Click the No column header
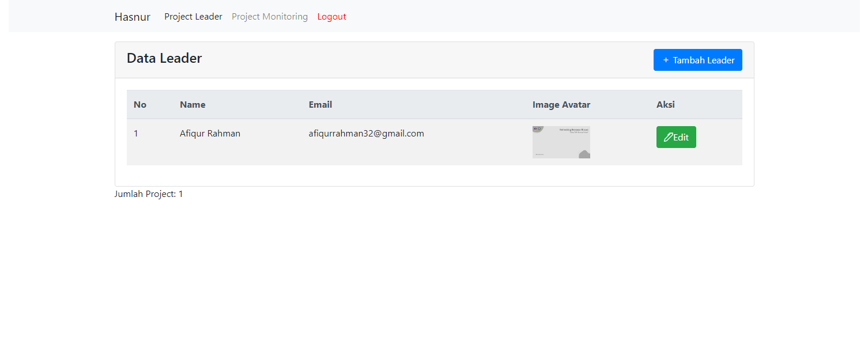Viewport: 868px width, 349px height. click(140, 105)
